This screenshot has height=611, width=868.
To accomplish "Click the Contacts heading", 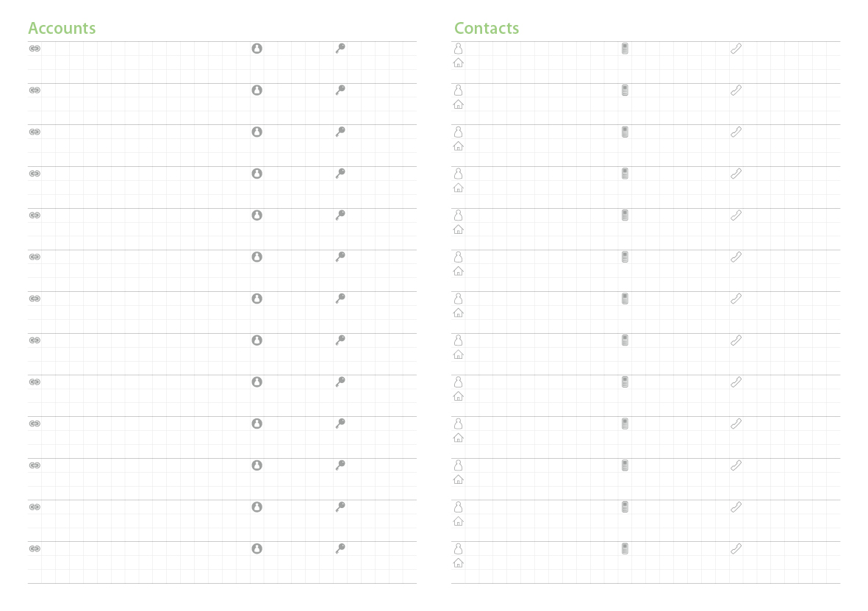I will coord(487,28).
